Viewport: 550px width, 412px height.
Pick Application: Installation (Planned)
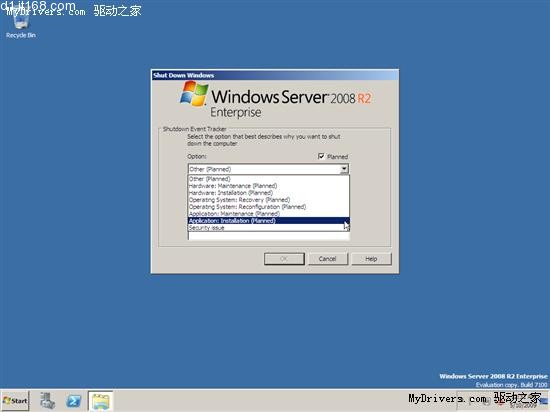[268, 221]
